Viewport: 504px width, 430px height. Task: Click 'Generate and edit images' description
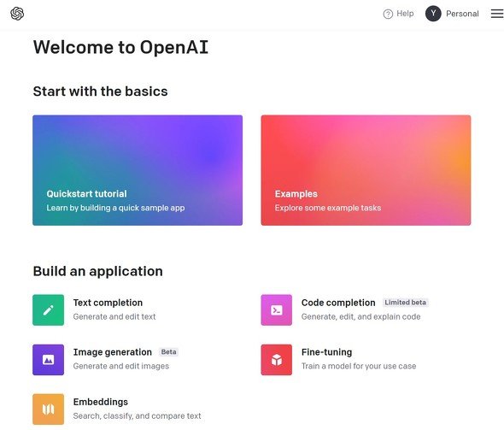point(121,366)
